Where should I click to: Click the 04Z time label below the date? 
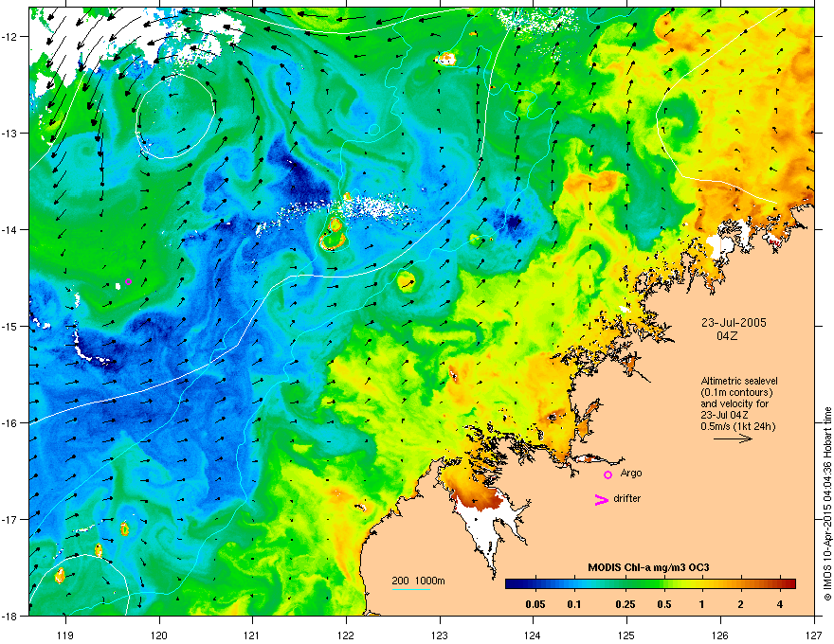point(727,336)
